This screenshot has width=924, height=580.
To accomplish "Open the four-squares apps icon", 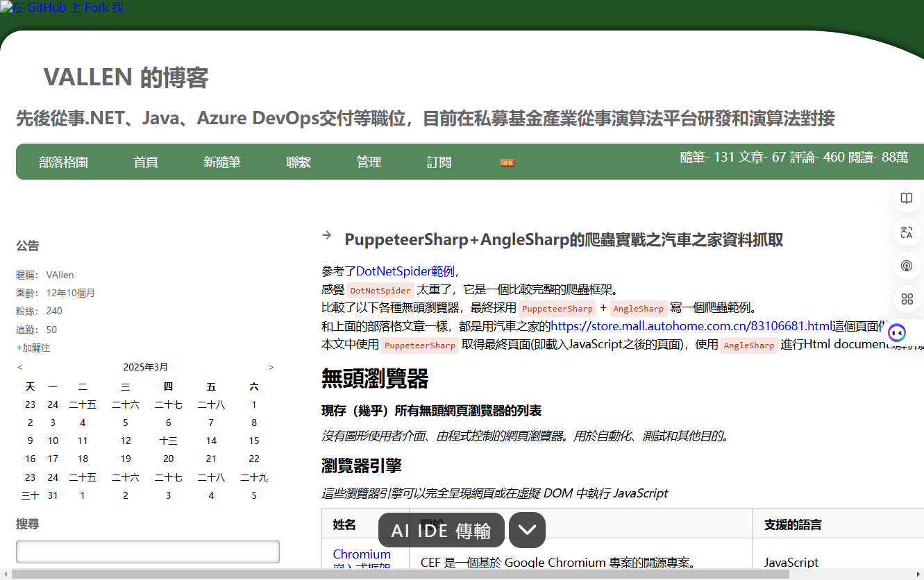I will (x=906, y=299).
